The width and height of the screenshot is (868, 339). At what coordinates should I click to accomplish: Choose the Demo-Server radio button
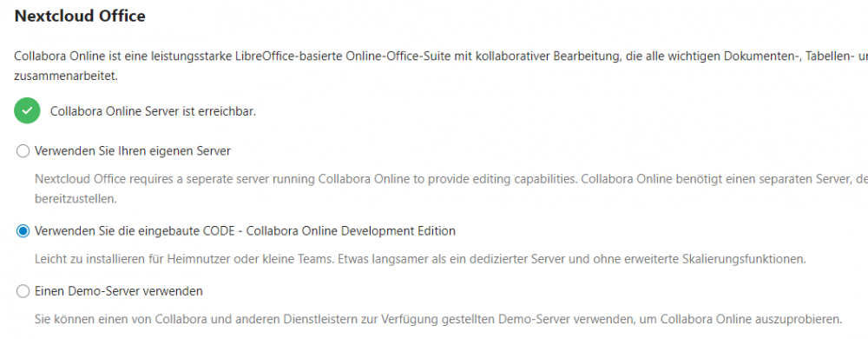pyautogui.click(x=23, y=291)
